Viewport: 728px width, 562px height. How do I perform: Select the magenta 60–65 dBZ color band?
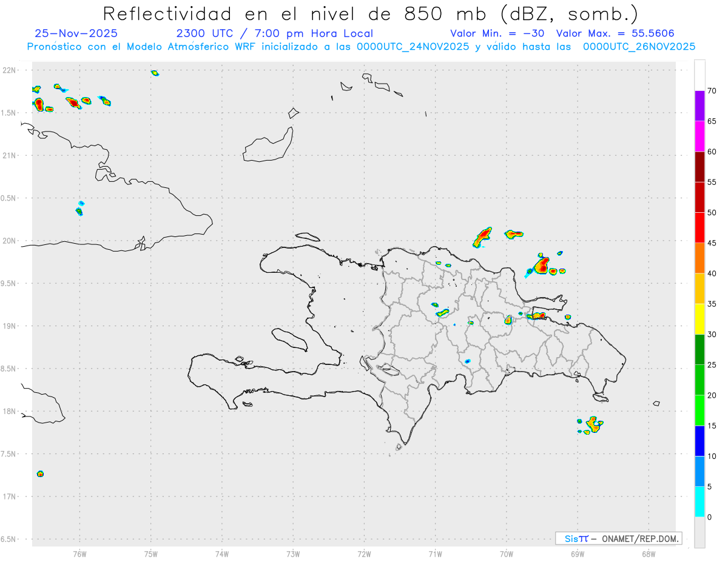click(699, 136)
